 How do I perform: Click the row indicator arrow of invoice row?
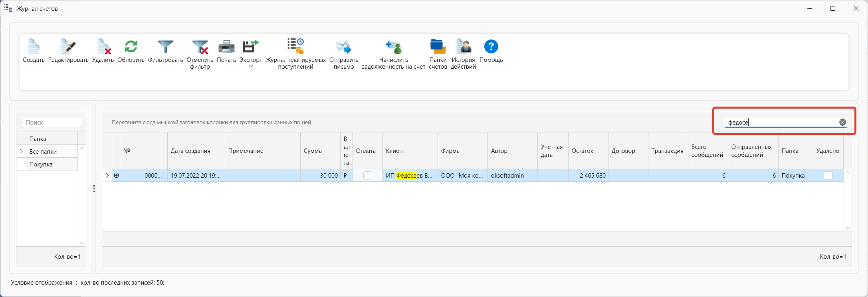point(107,175)
